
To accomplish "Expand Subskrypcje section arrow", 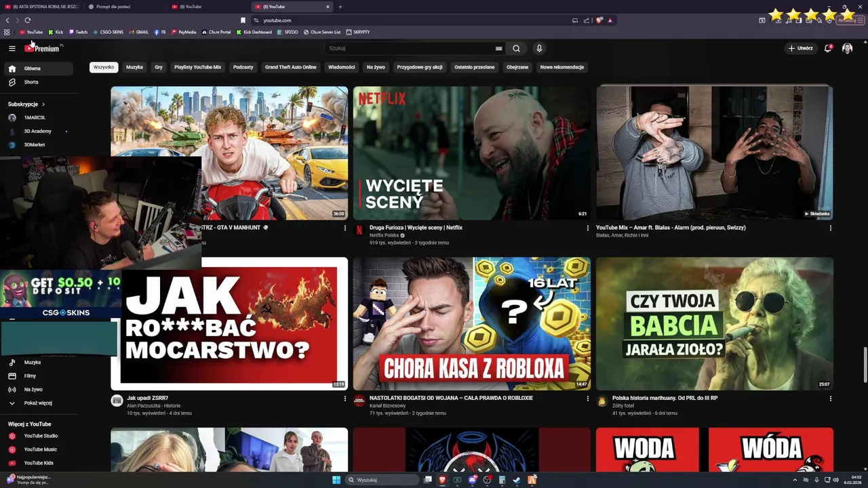I will (x=43, y=104).
